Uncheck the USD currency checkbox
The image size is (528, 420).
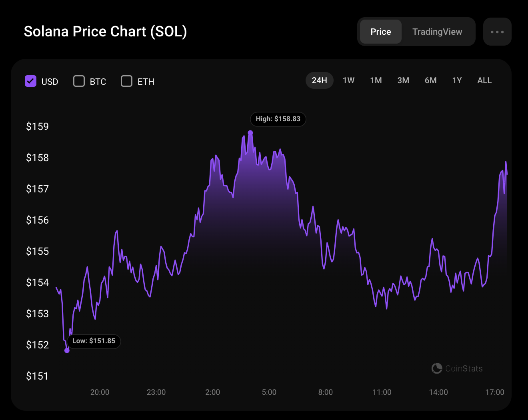click(31, 81)
